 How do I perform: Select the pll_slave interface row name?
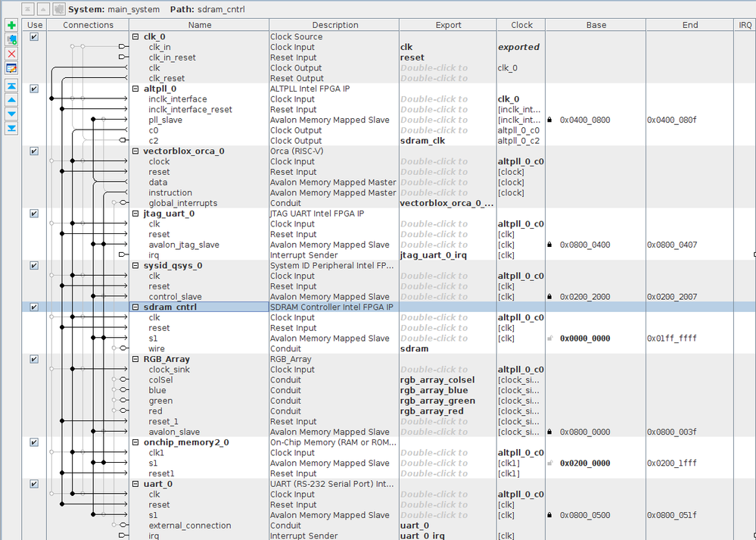[166, 120]
